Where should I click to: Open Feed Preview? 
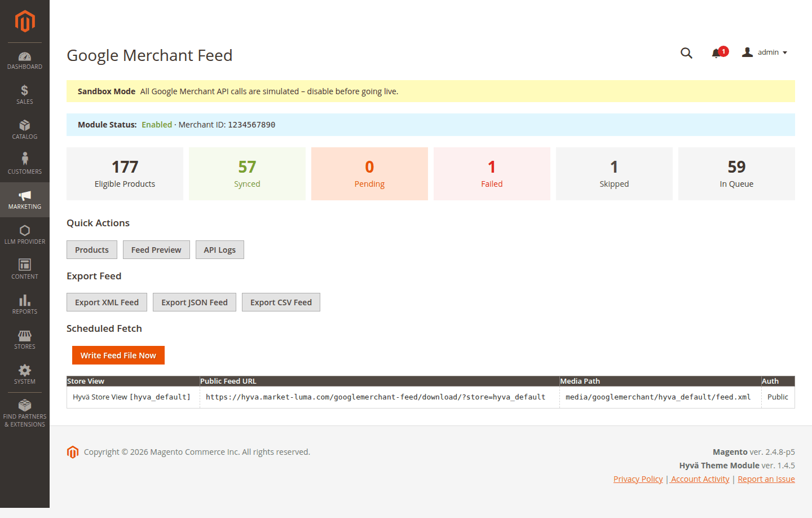156,250
